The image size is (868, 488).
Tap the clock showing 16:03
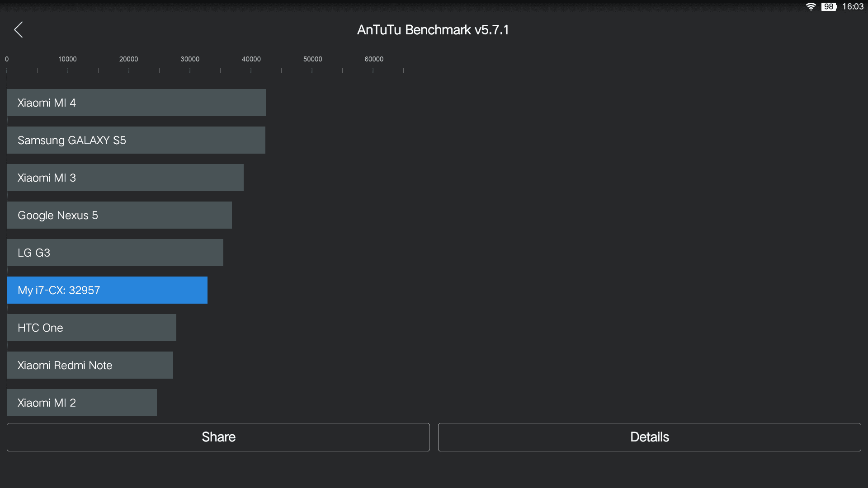[x=853, y=7]
